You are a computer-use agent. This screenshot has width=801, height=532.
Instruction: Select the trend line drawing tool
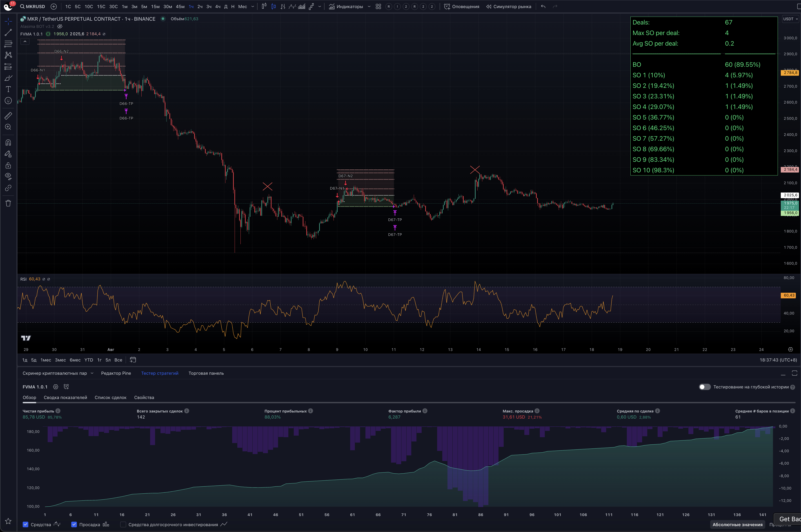8,33
